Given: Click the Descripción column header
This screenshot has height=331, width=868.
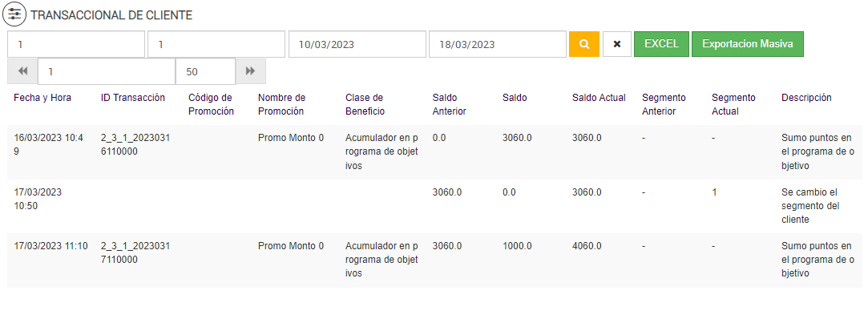Looking at the screenshot, I should [x=806, y=98].
